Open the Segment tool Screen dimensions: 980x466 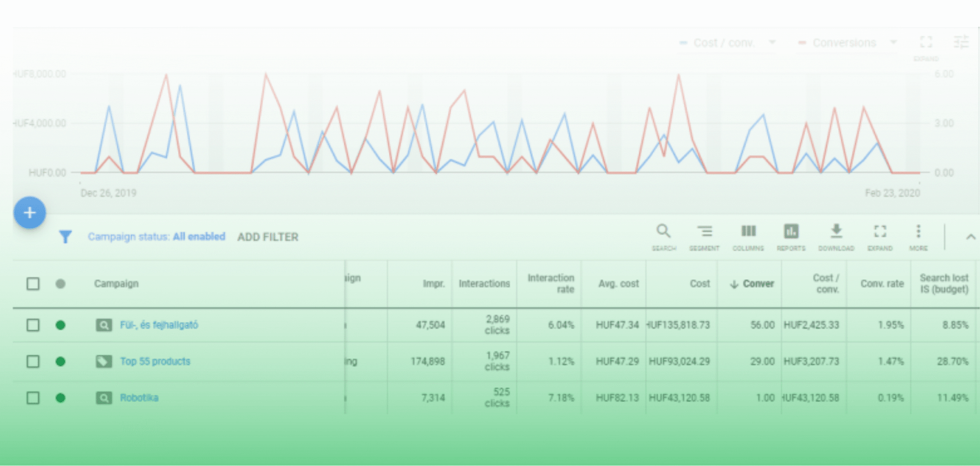click(704, 237)
